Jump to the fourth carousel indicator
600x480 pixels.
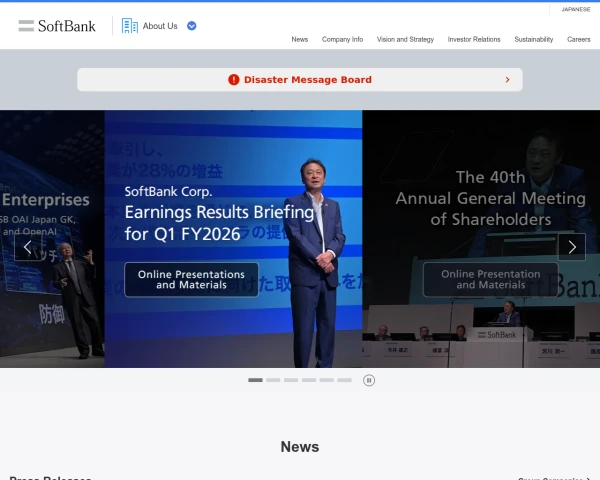point(309,380)
